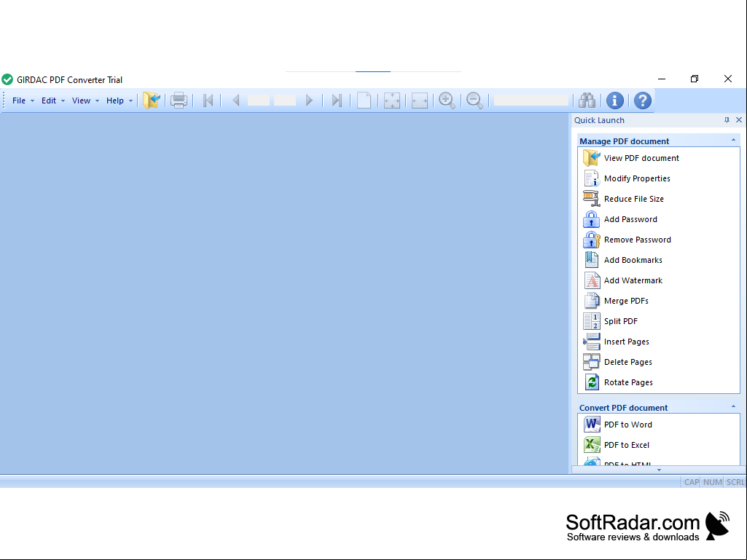Click the Split PDF icon
Viewport: 747px width, 560px height.
(591, 321)
